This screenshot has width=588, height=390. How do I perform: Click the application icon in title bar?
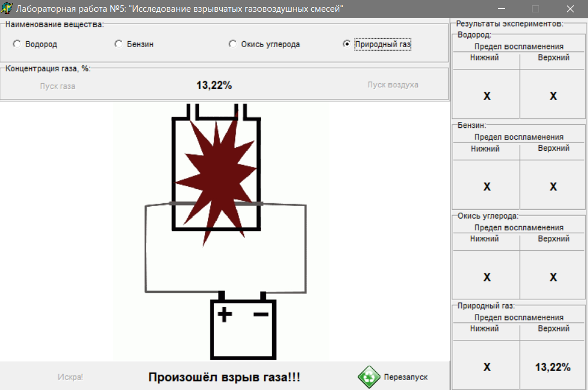coord(6,8)
